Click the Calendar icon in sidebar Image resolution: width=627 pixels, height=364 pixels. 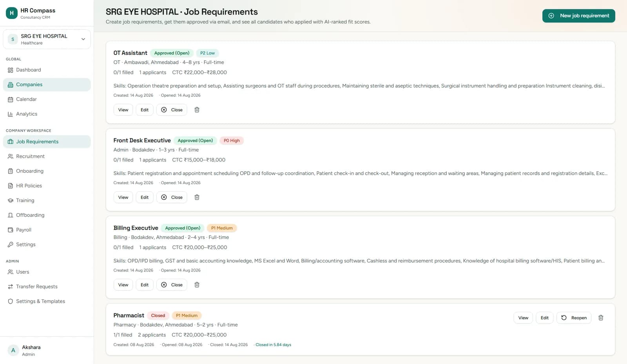pos(11,100)
